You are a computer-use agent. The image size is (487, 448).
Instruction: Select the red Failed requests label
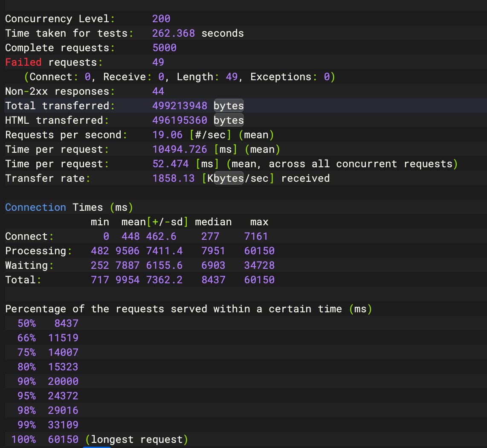23,62
